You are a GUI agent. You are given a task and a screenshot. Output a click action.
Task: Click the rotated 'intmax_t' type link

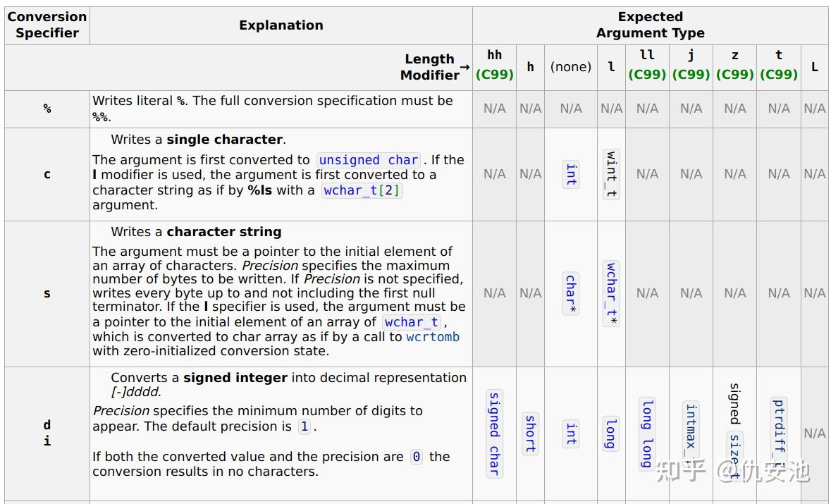click(x=691, y=434)
